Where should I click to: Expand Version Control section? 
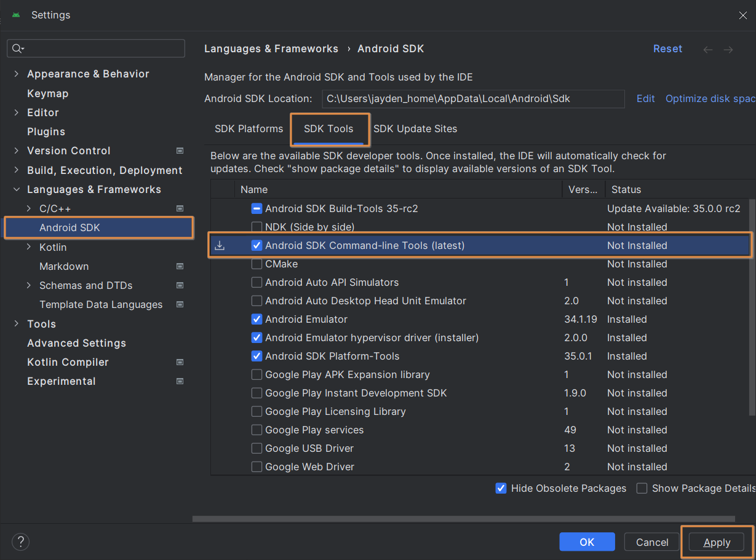coord(16,151)
